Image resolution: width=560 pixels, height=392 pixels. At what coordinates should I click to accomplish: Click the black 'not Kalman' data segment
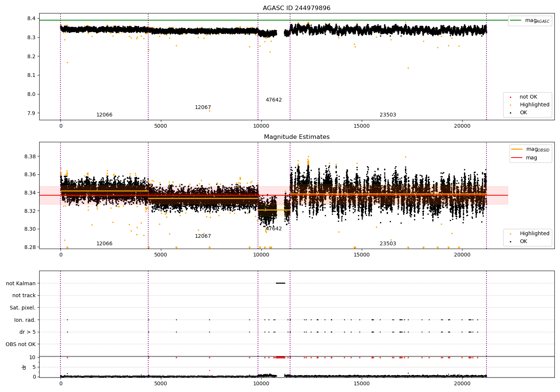coord(280,283)
